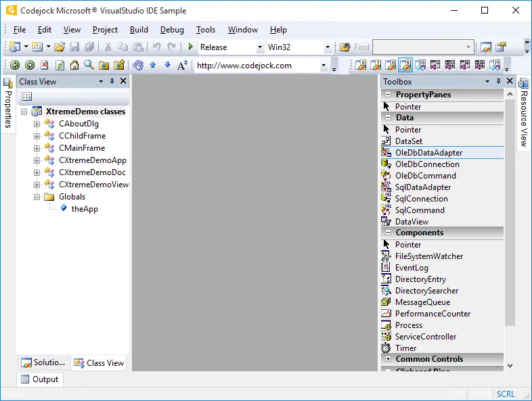Click the blue up arrow icon
The width and height of the screenshot is (532, 401).
[x=153, y=65]
